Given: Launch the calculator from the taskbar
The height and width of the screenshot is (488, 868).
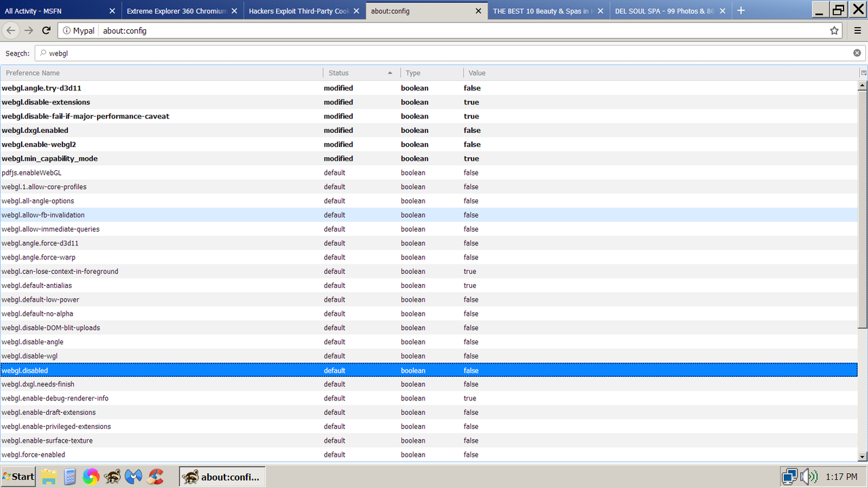Looking at the screenshot, I should (x=69, y=476).
